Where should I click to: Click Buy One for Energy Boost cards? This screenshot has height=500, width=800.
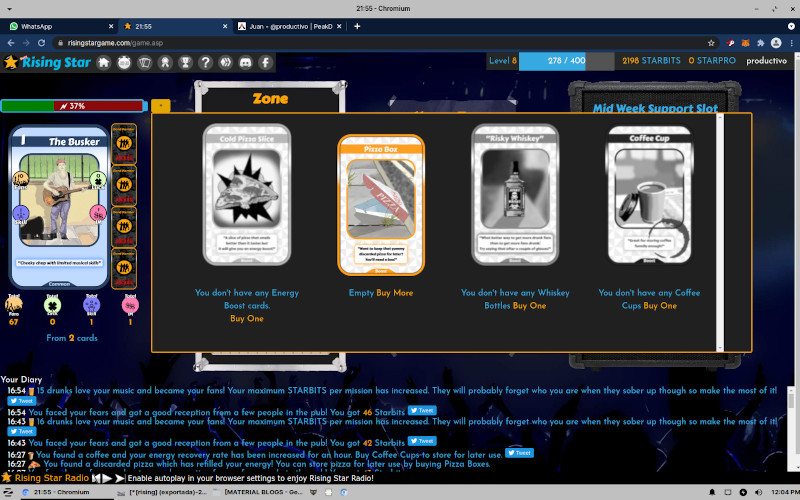[246, 318]
